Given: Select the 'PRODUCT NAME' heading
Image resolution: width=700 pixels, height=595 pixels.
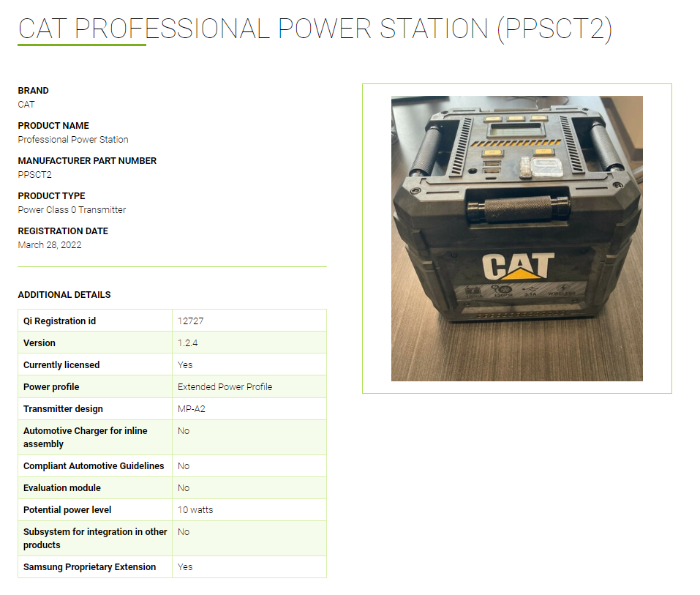Looking at the screenshot, I should (53, 126).
